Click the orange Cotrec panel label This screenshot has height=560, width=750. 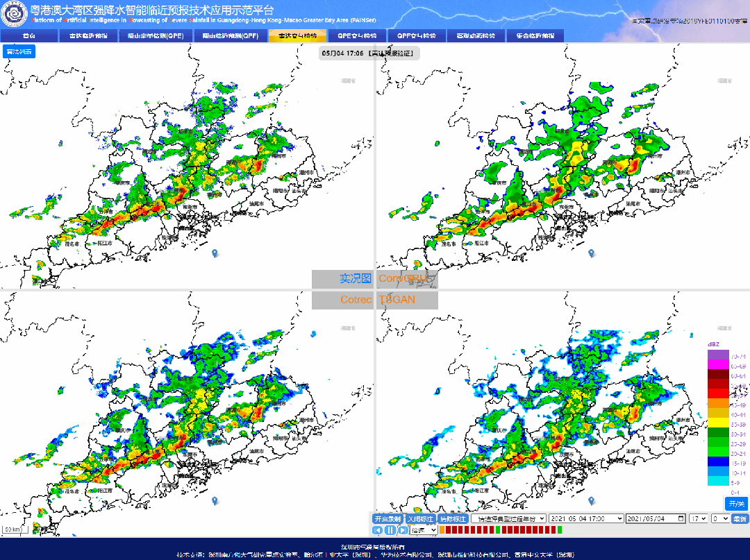coord(356,300)
